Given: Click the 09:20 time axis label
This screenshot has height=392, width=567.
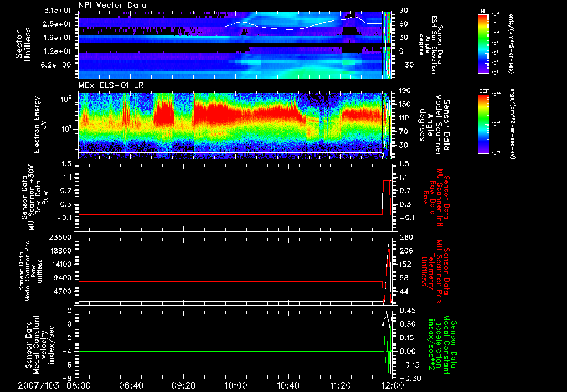Looking at the screenshot, I should pos(183,385).
